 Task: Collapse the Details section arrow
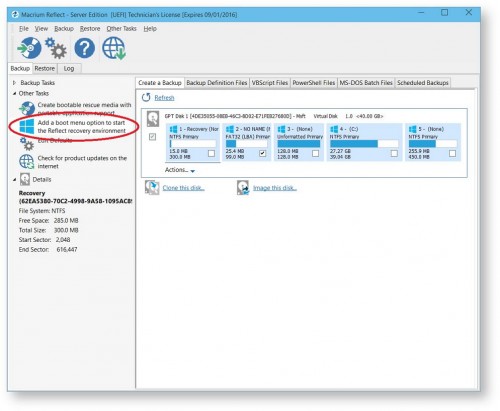[x=14, y=179]
